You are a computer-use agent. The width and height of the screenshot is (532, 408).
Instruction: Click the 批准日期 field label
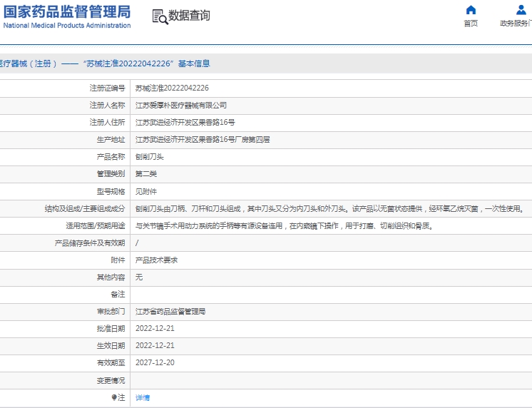111,328
